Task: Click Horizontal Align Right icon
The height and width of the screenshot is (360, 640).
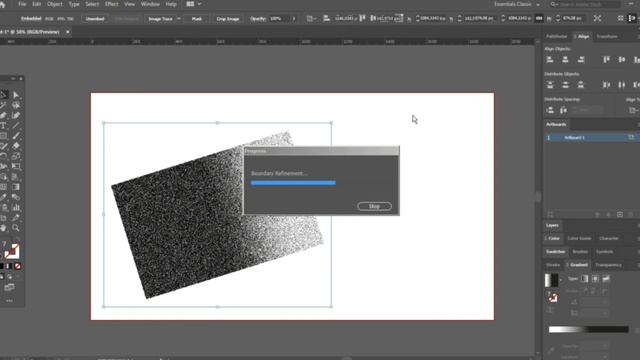Action: pyautogui.click(x=581, y=60)
